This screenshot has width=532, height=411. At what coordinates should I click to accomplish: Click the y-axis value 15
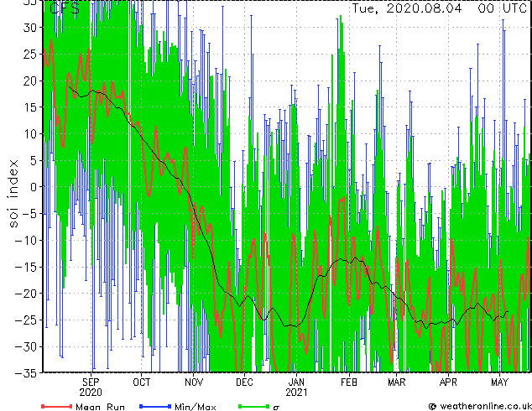(30, 107)
